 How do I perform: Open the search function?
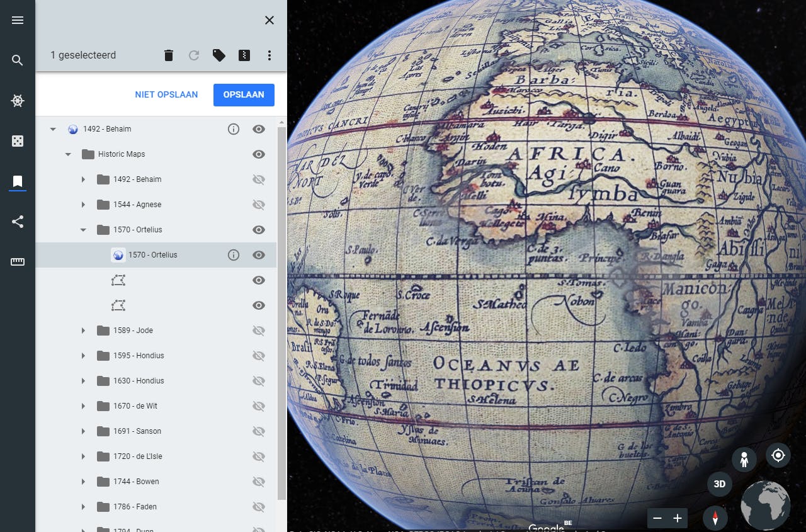coord(17,60)
